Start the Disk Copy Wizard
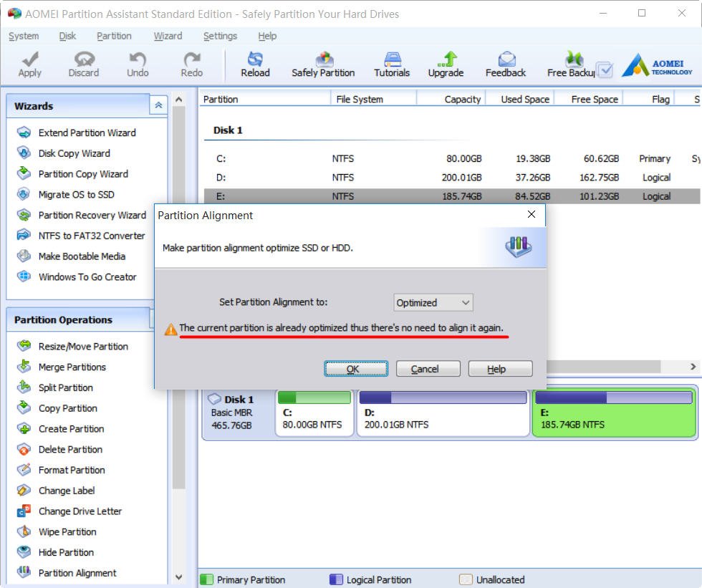Image resolution: width=702 pixels, height=588 pixels. click(74, 153)
